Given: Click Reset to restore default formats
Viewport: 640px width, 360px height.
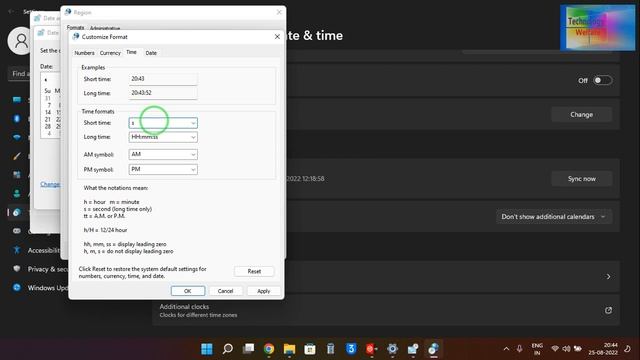Looking at the screenshot, I should [x=254, y=271].
